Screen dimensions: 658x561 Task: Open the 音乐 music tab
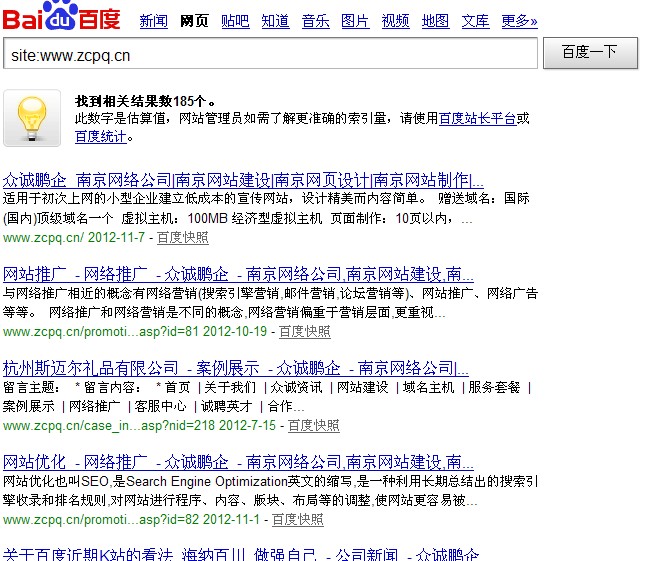(x=316, y=21)
